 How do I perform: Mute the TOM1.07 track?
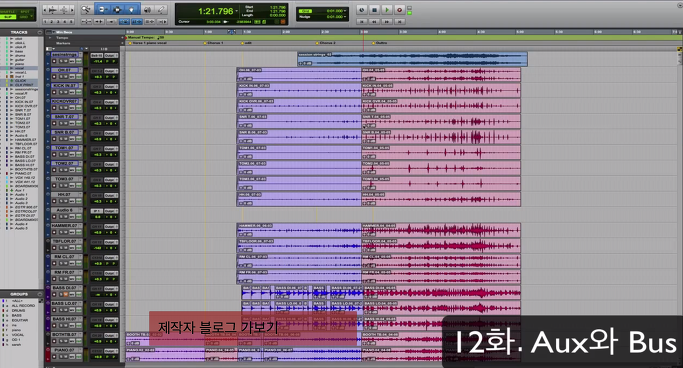click(67, 155)
